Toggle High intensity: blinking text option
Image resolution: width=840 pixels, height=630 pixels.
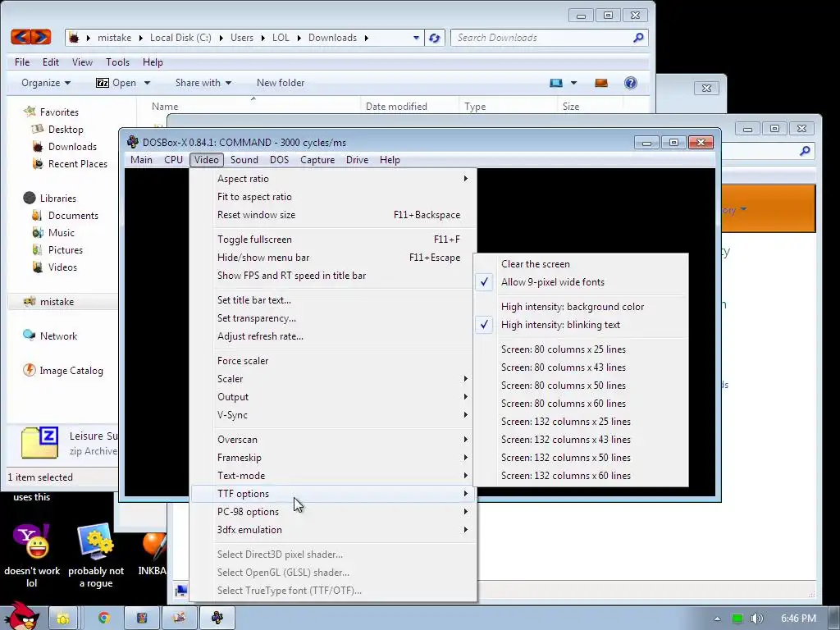point(580,325)
